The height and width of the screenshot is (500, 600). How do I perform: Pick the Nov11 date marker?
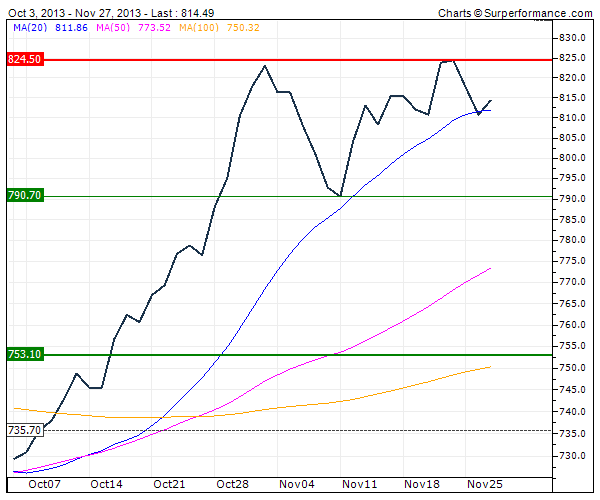(x=358, y=483)
